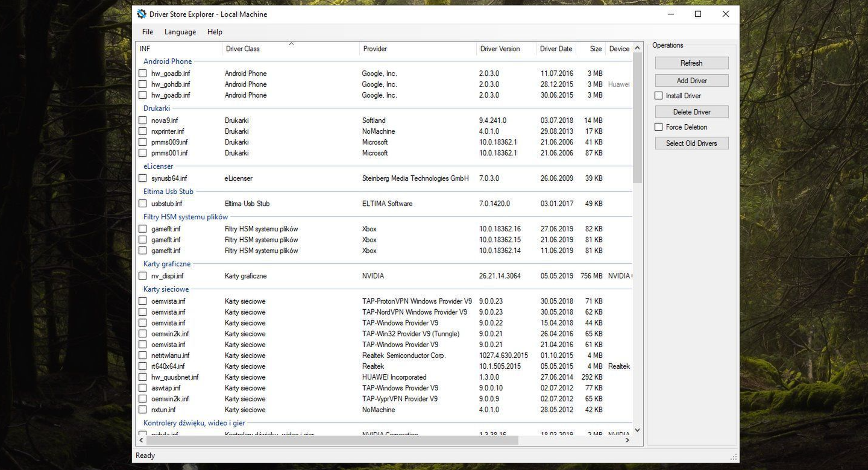Click the Delete Driver button
This screenshot has width=868, height=470.
(691, 111)
